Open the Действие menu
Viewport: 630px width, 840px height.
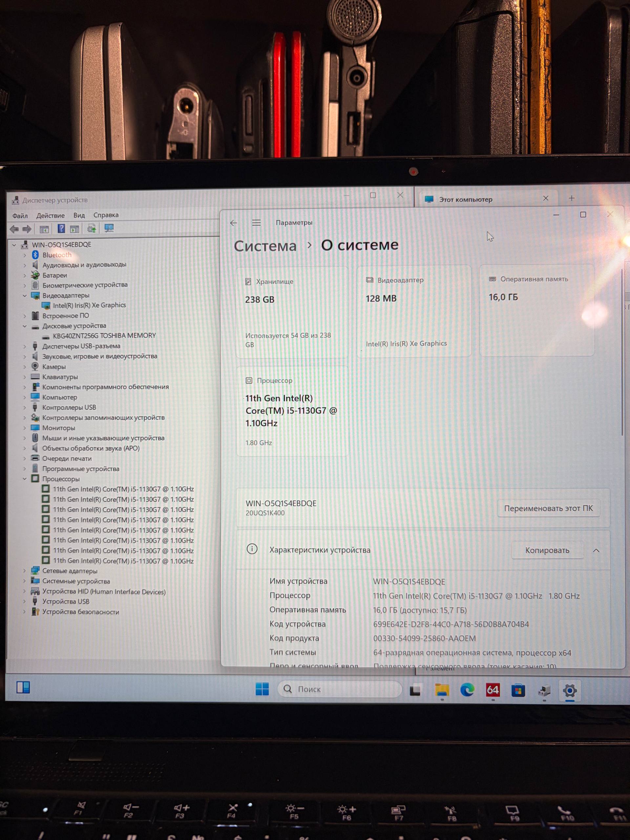[51, 215]
